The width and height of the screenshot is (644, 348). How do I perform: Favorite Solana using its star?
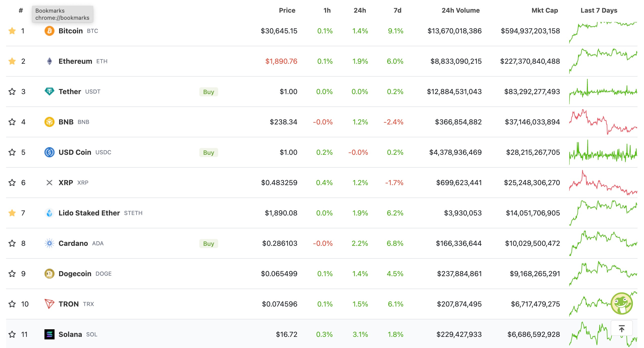(12, 334)
